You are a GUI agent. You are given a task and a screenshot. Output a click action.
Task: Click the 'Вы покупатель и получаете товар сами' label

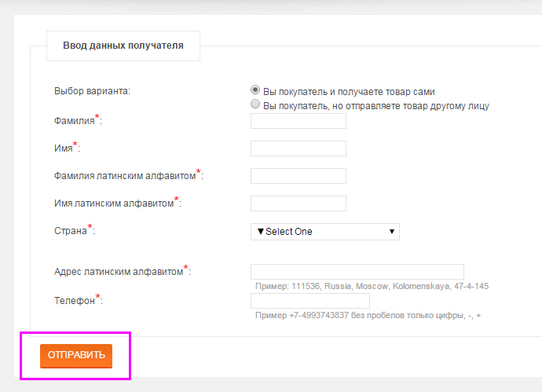pos(349,92)
